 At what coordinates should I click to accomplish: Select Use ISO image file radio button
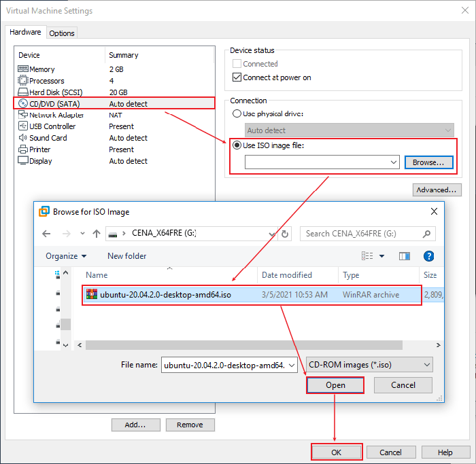[237, 145]
